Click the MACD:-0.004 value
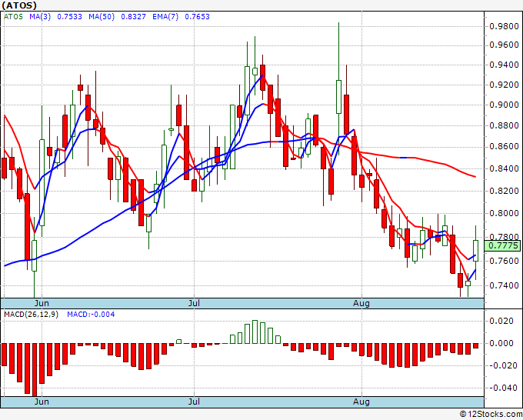This screenshot has width=523, height=420. click(91, 315)
